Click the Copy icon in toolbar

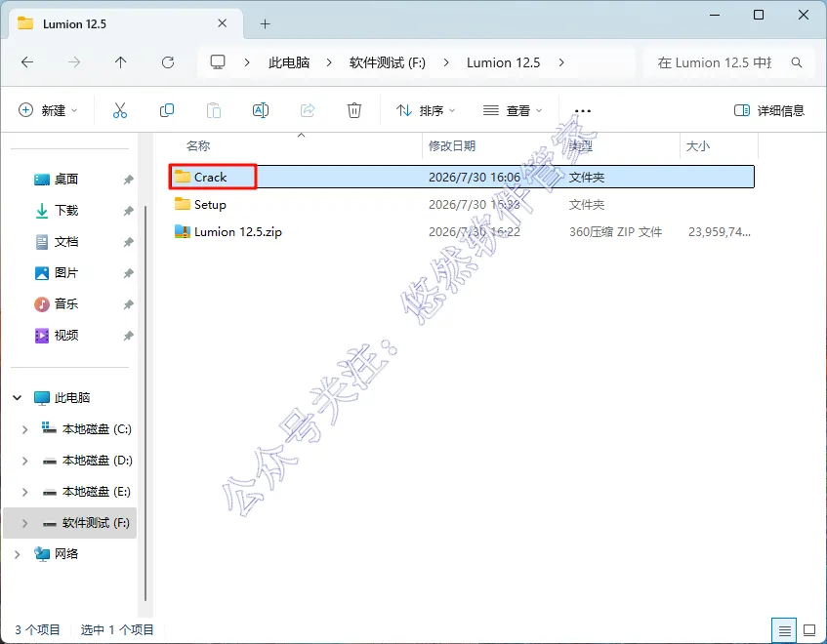[x=167, y=110]
